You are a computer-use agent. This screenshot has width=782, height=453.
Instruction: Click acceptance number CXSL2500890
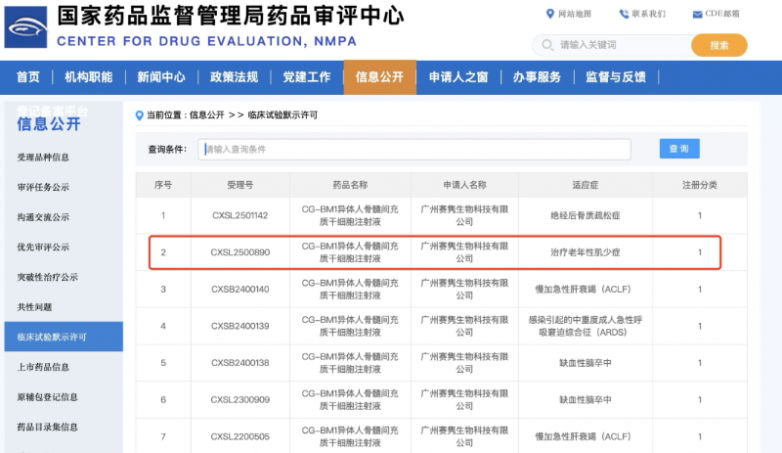240,252
